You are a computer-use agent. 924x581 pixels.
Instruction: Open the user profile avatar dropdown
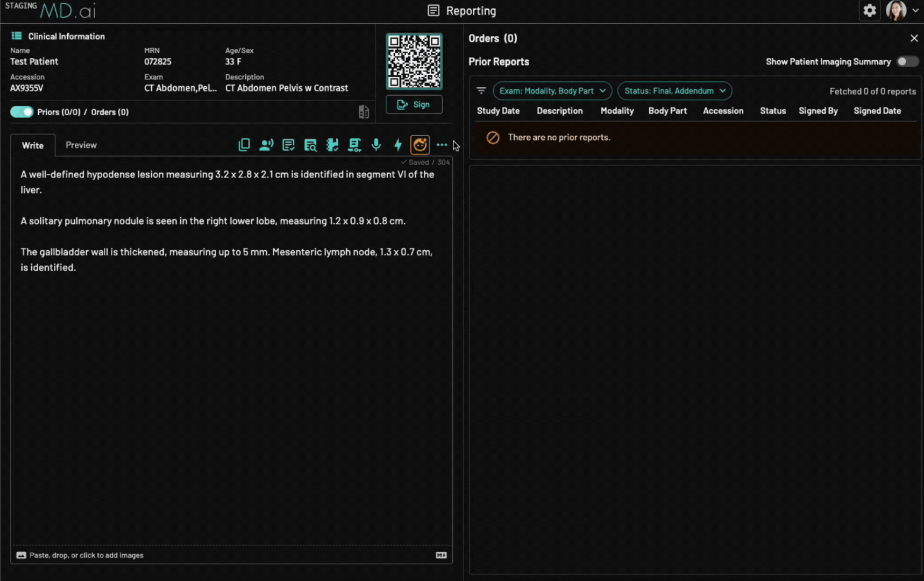pos(902,11)
